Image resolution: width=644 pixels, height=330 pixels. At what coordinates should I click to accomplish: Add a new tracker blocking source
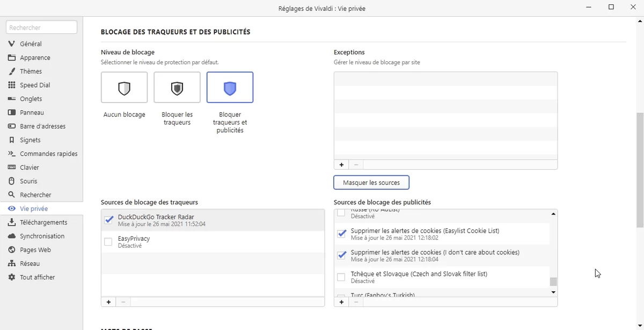pos(108,302)
